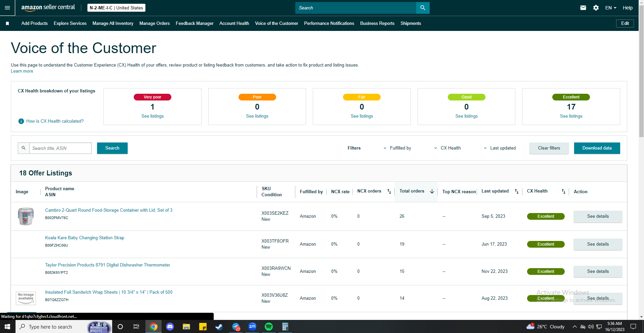644x333 pixels.
Task: Open Discord from the taskbar
Action: pos(170,327)
